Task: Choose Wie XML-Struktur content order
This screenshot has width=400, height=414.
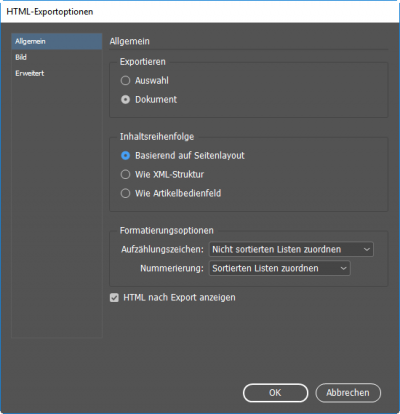Action: pos(125,174)
